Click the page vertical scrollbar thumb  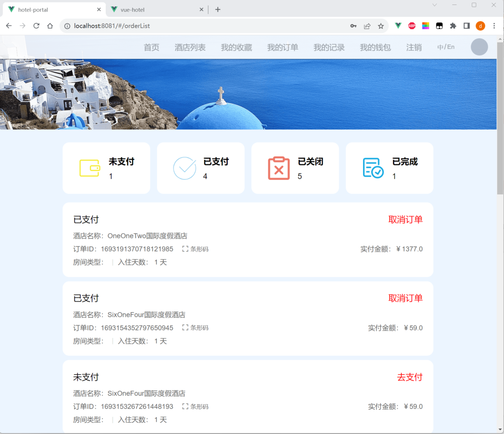pyautogui.click(x=500, y=118)
